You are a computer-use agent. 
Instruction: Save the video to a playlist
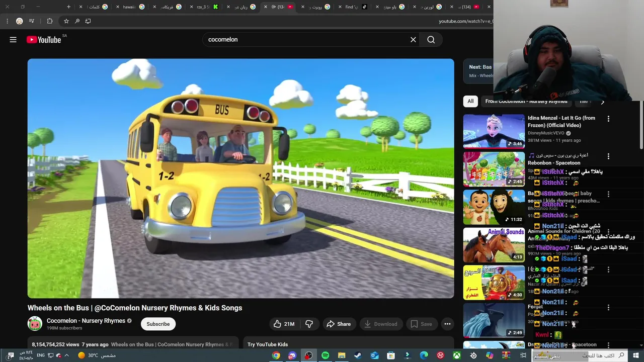coord(421,324)
